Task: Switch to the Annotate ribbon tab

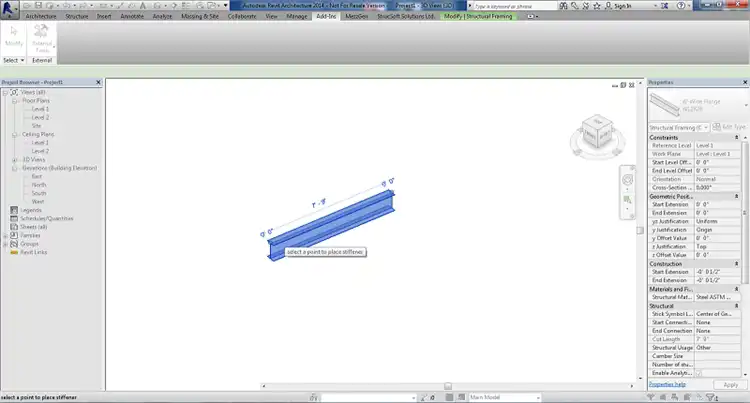Action: [132, 16]
